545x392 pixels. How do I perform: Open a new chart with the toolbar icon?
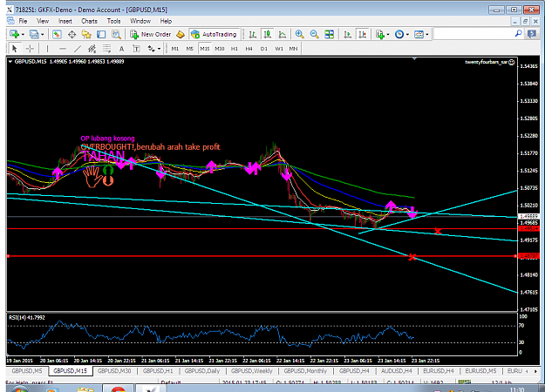pos(15,34)
